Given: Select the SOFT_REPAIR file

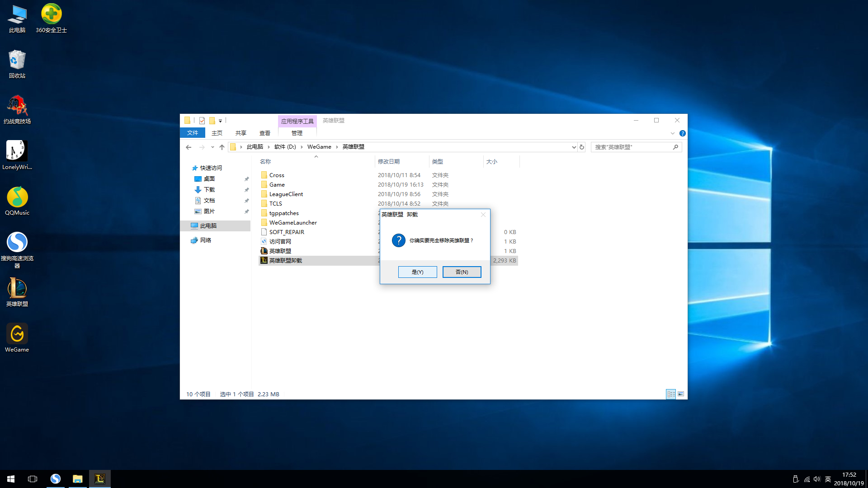Looking at the screenshot, I should (x=287, y=232).
